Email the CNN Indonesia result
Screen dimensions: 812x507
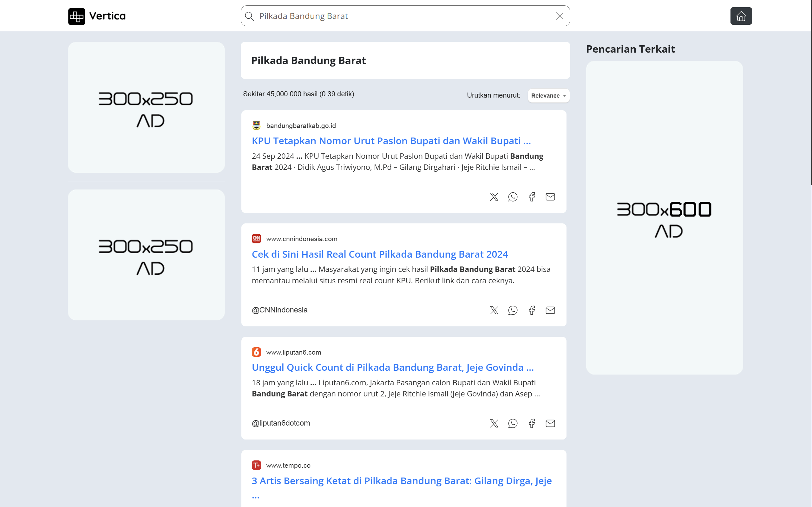[550, 310]
